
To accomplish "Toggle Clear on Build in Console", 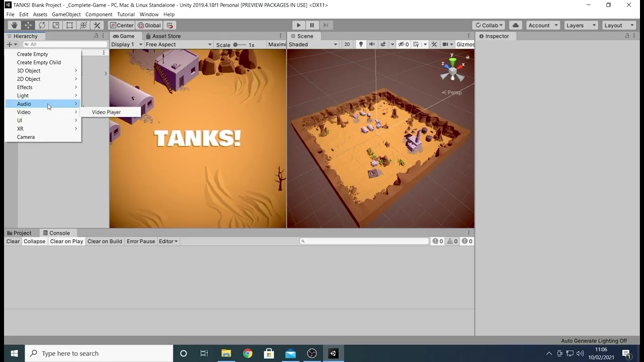I will point(105,241).
